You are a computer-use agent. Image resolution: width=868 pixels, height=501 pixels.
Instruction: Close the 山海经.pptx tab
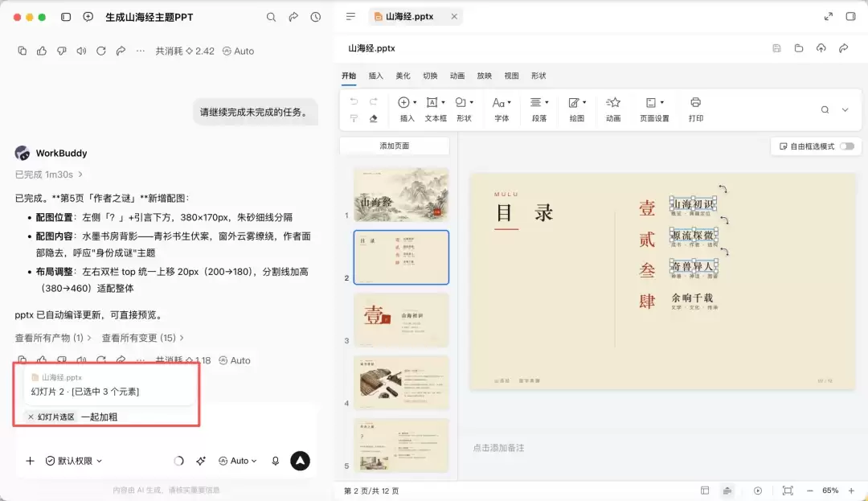click(x=454, y=17)
